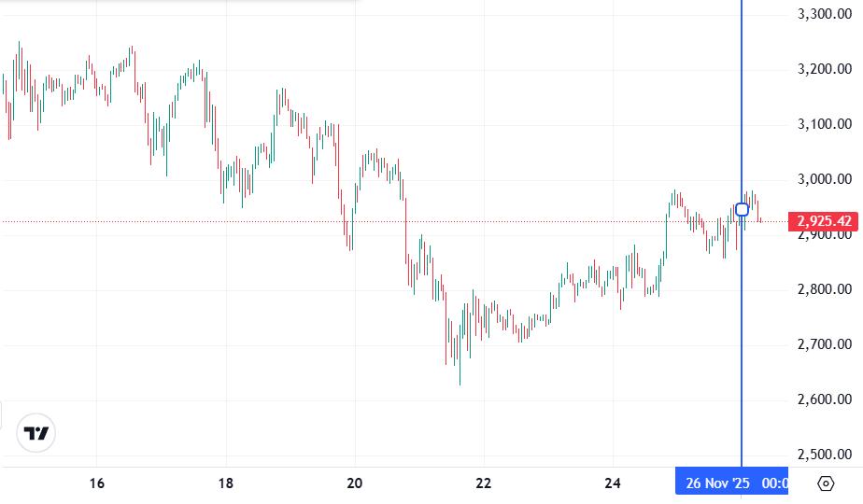Click the 3,200.00 price scale label
This screenshot has height=504, width=863.
824,69
